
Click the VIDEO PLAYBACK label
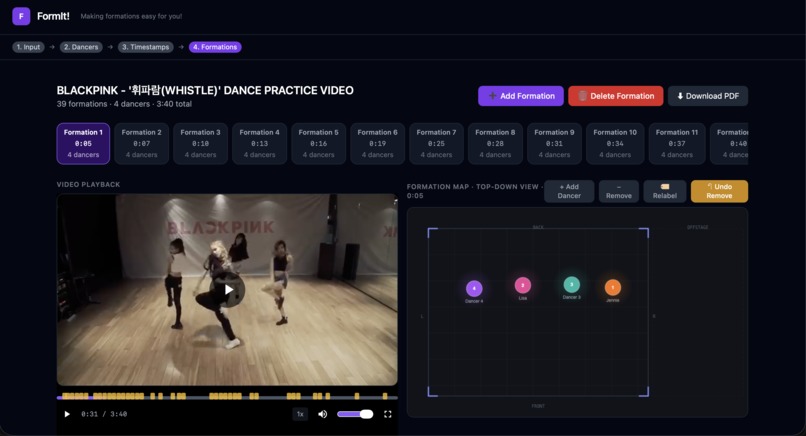click(x=88, y=185)
